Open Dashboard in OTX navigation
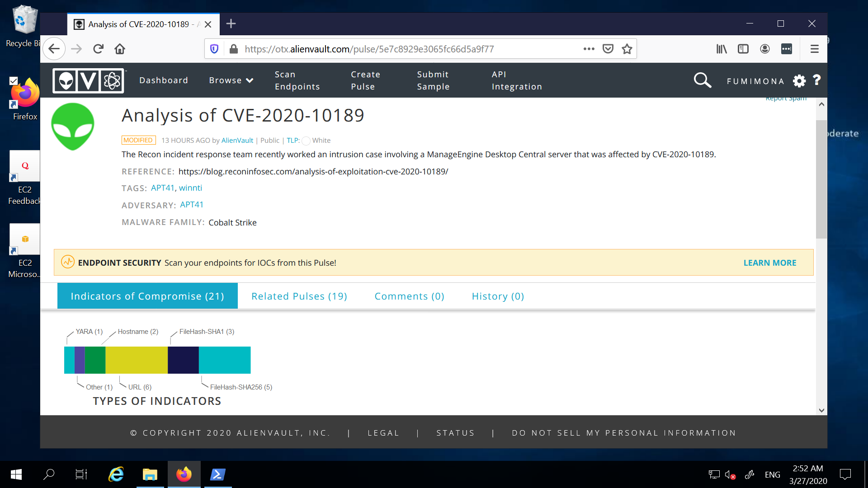The height and width of the screenshot is (488, 868). pyautogui.click(x=164, y=80)
